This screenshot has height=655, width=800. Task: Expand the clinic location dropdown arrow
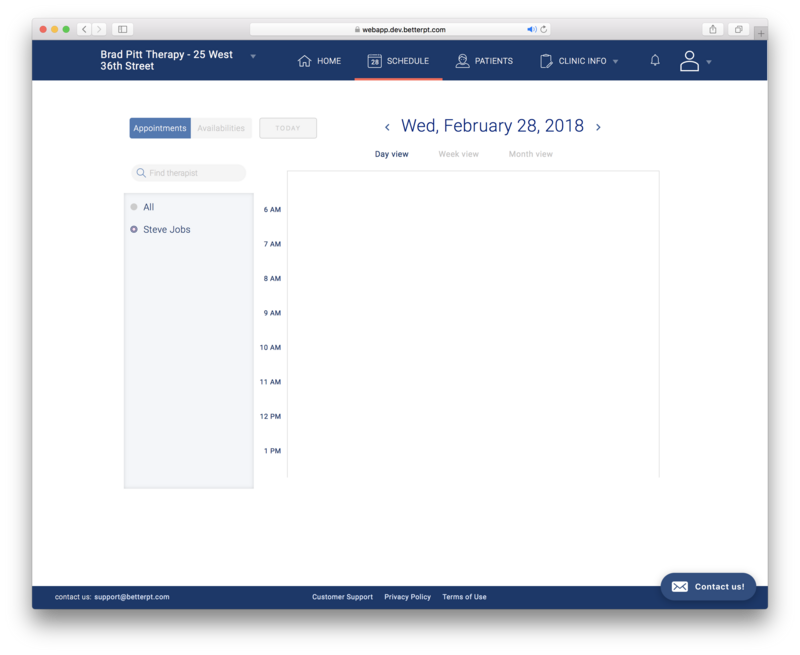click(x=253, y=56)
